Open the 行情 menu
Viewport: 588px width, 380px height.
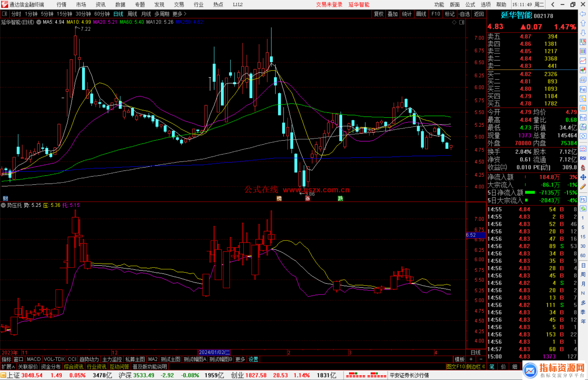point(61,5)
